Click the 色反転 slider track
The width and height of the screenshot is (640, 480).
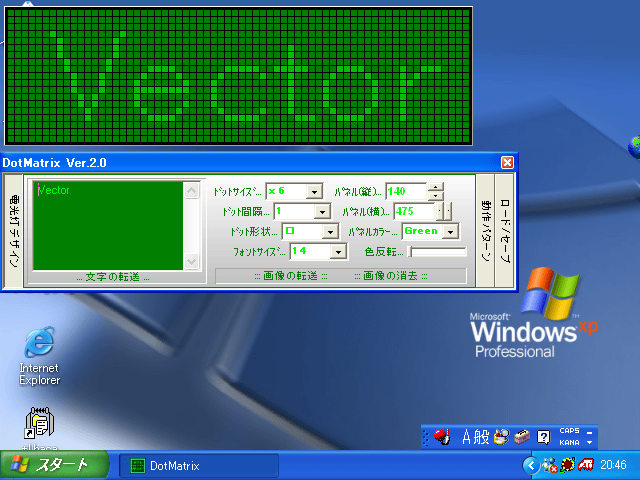[x=437, y=251]
